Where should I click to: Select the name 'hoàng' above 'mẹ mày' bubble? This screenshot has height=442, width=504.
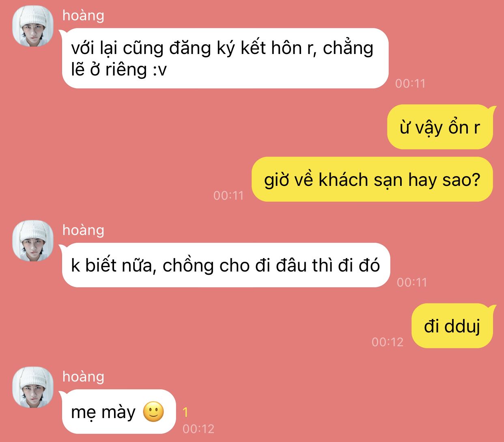83,377
